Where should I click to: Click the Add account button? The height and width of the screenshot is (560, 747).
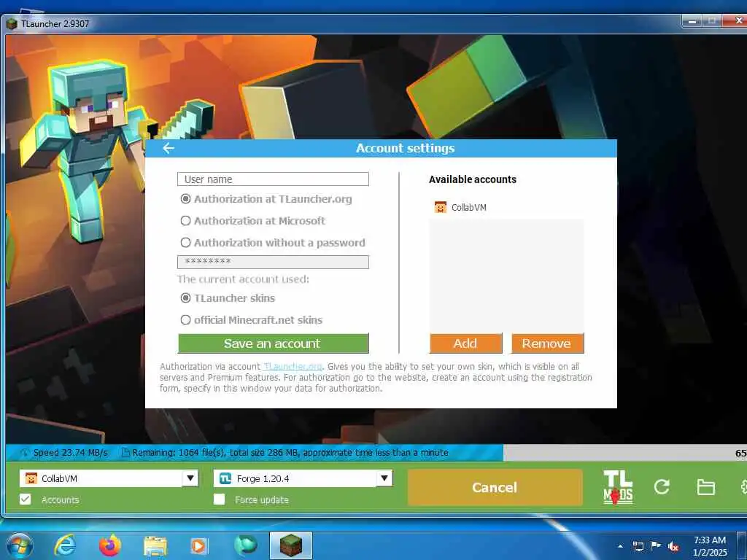(x=465, y=343)
